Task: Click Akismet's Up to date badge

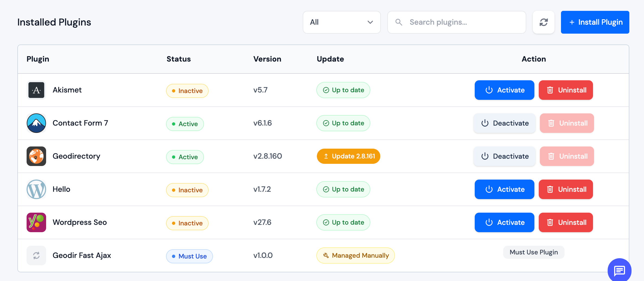Action: pos(343,90)
